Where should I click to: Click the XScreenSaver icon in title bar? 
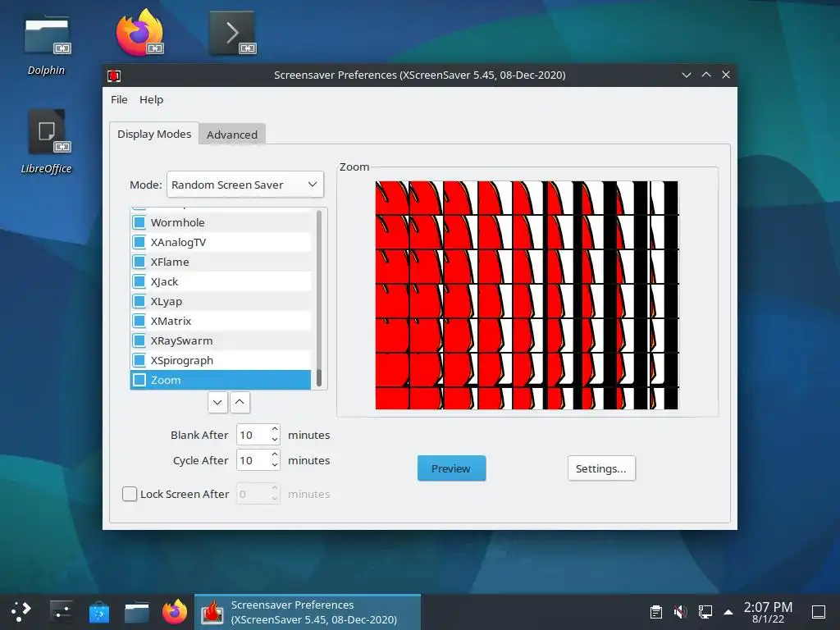coord(113,75)
